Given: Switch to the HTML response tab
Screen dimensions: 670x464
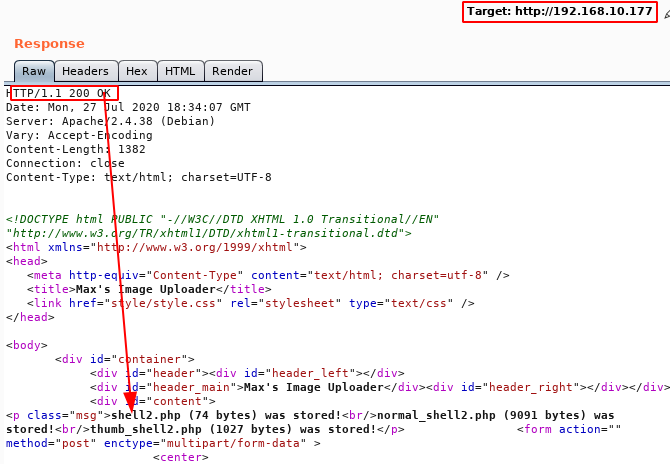Looking at the screenshot, I should tap(180, 71).
